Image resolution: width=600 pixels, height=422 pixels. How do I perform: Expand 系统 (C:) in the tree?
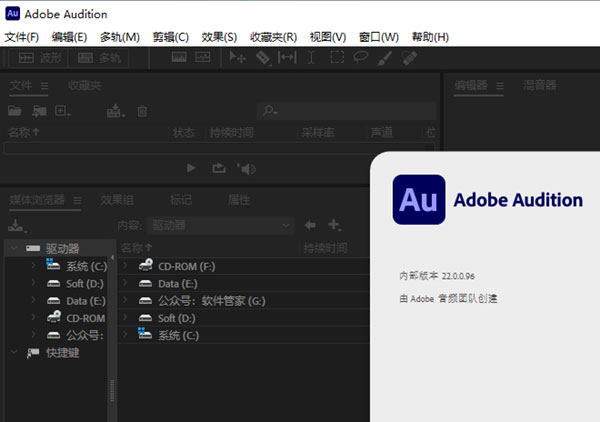point(33,265)
